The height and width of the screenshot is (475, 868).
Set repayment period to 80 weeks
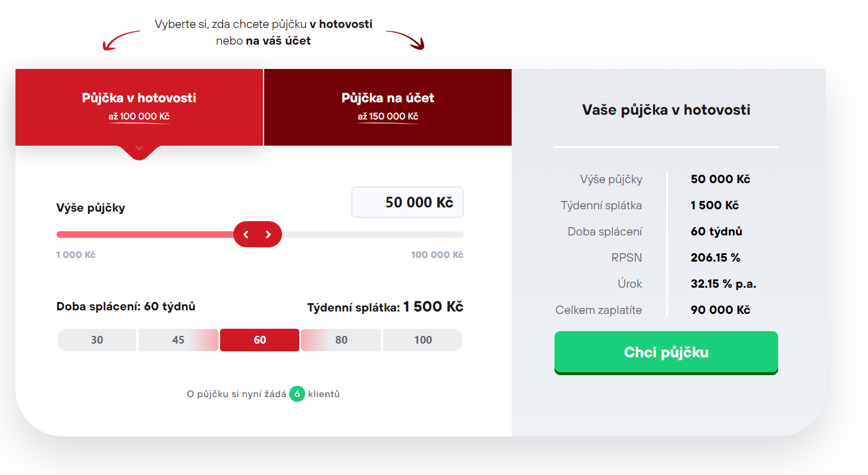pos(341,340)
